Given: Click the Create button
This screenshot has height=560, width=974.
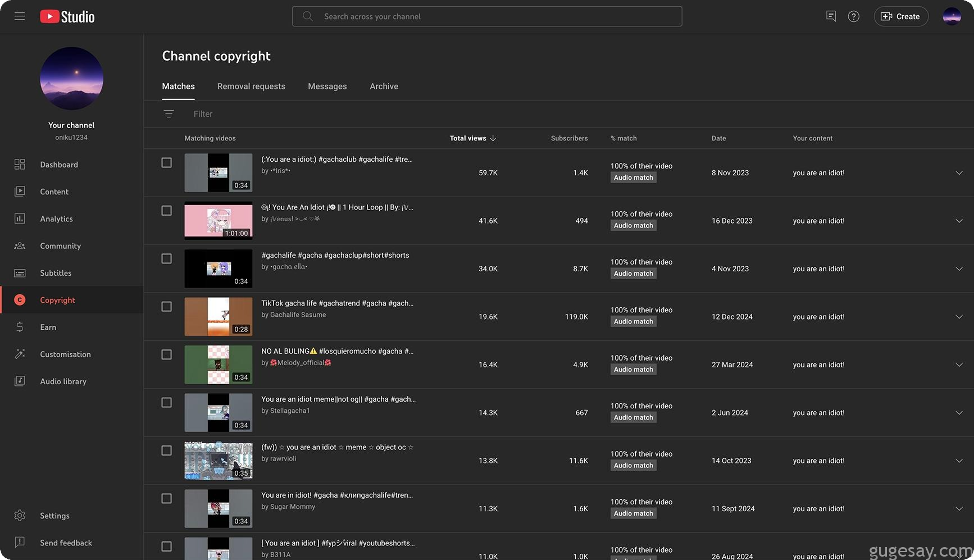Looking at the screenshot, I should click(x=901, y=16).
